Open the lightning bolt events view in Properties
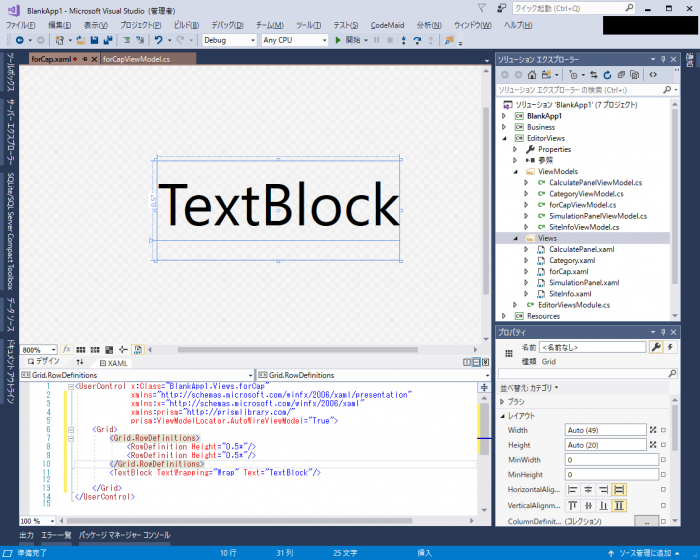This screenshot has width=700, height=560. point(669,347)
